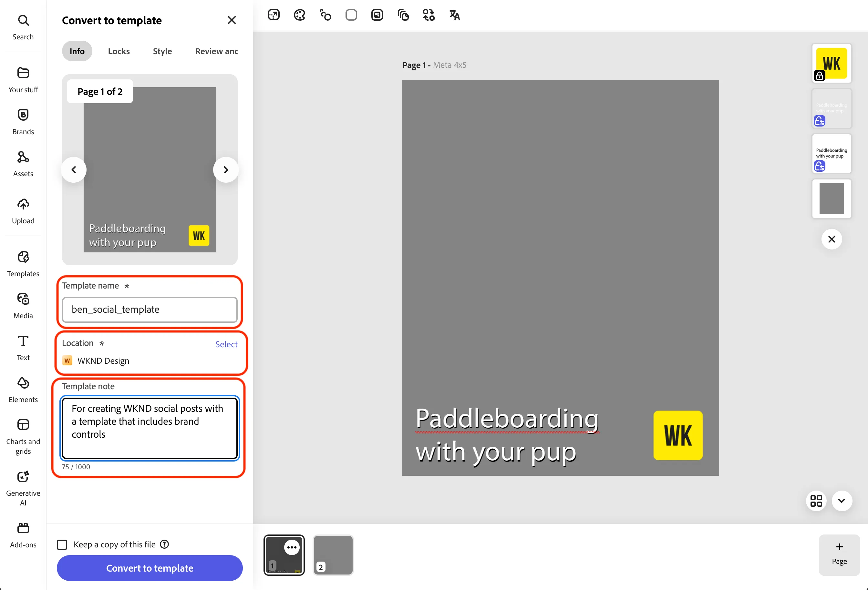Open the Generative AI panel
The height and width of the screenshot is (590, 868).
point(23,488)
